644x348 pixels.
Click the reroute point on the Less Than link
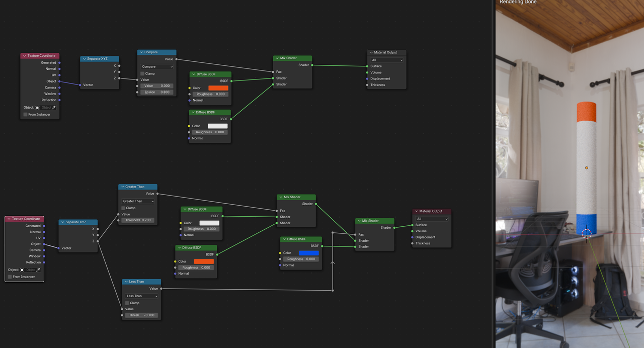pyautogui.click(x=333, y=233)
